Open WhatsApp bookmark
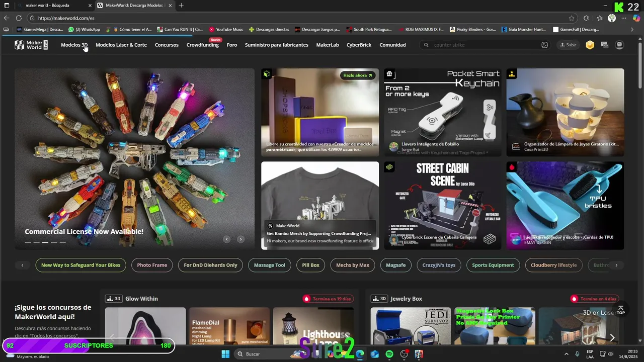Image resolution: width=644 pixels, height=362 pixels. pyautogui.click(x=84, y=29)
